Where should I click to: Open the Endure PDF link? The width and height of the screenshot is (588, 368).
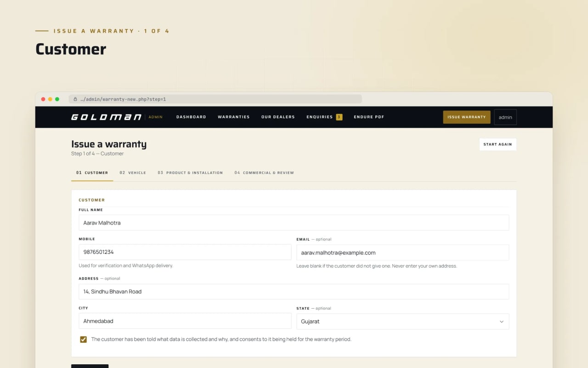[x=369, y=117]
